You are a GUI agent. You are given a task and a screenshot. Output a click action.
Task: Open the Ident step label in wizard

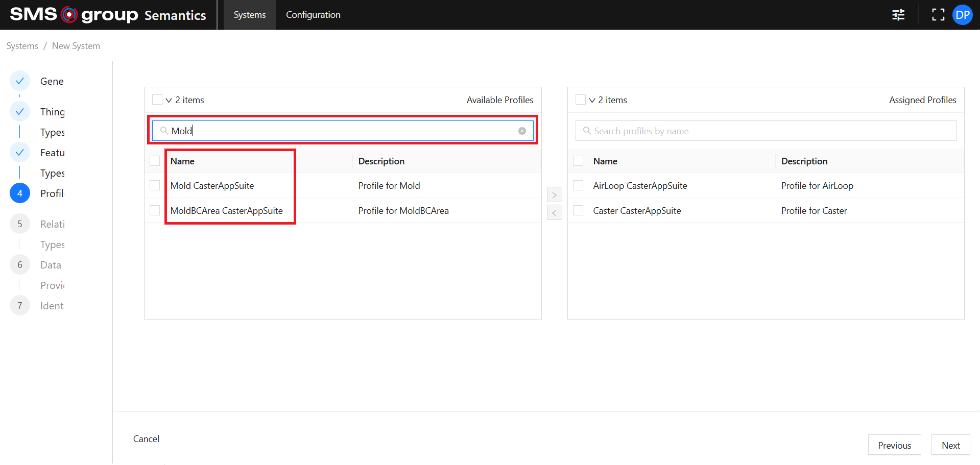(x=52, y=306)
